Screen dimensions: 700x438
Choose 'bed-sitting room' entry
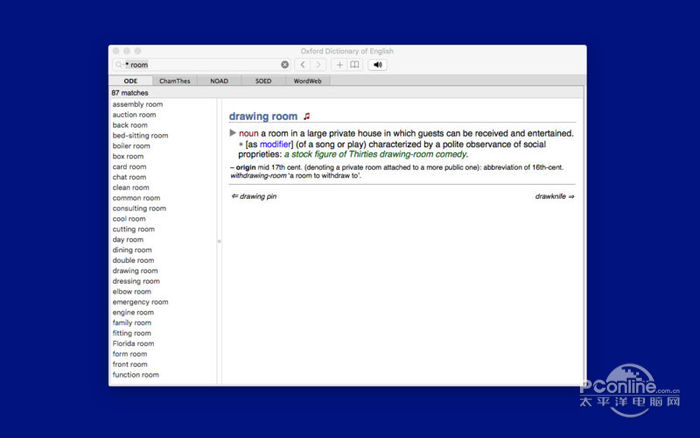pyautogui.click(x=140, y=136)
